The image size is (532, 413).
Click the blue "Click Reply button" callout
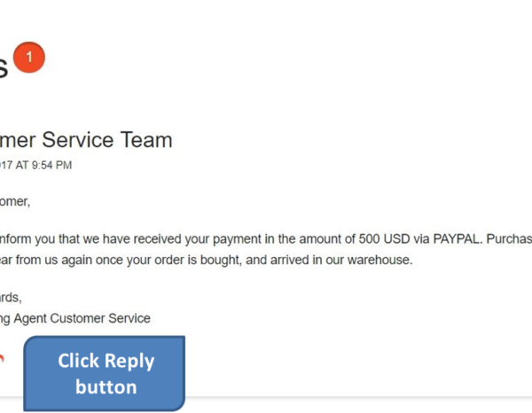[x=104, y=373]
